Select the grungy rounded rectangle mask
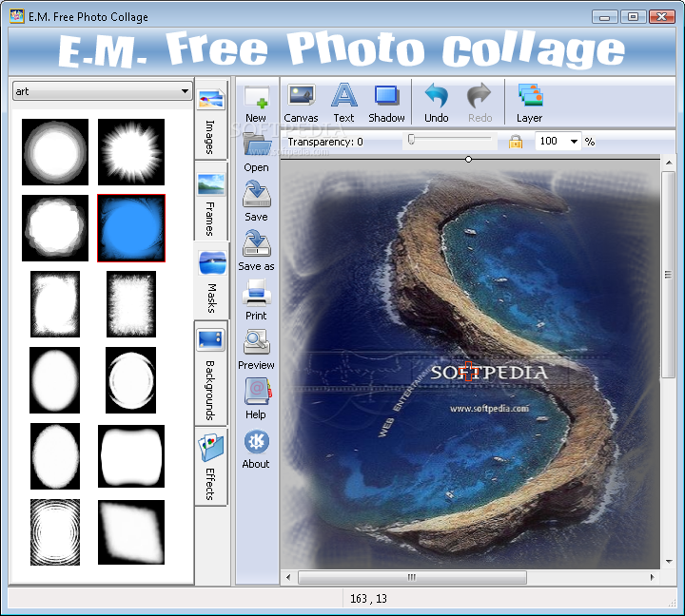Viewport: 685px width, 616px height. tap(55, 304)
